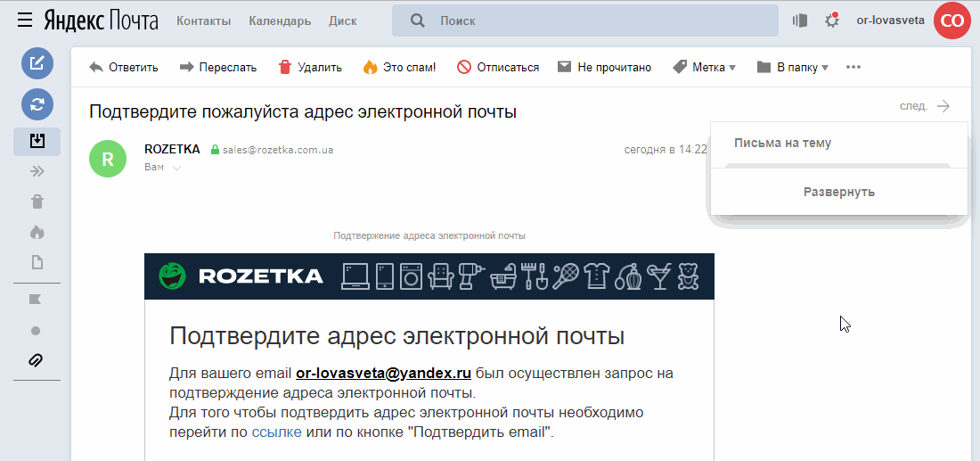
Task: Open the more actions ellipsis menu
Action: 853,67
